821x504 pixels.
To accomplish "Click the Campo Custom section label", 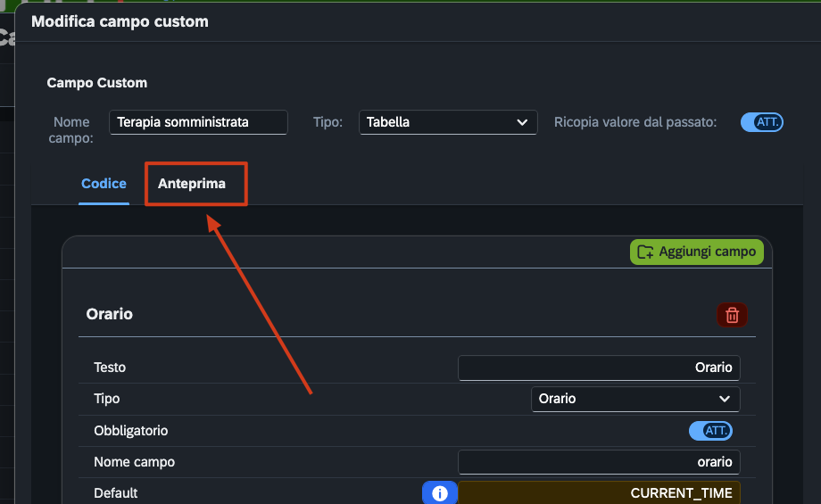I will pos(97,83).
